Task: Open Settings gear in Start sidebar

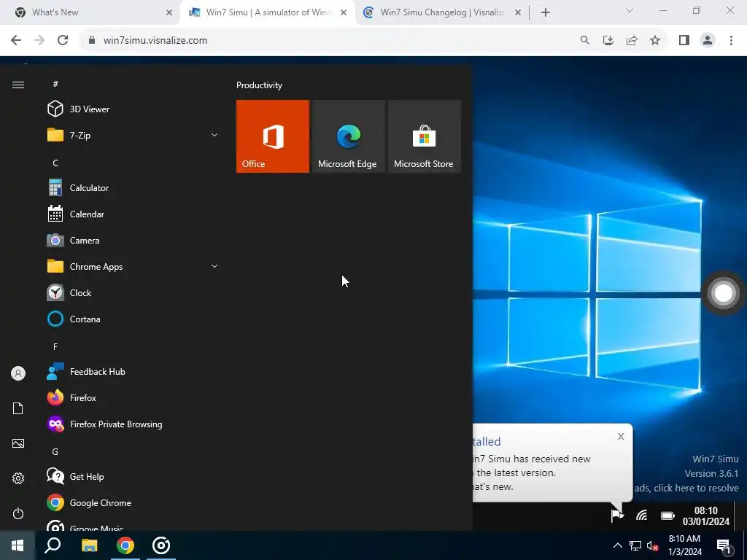Action: [18, 478]
